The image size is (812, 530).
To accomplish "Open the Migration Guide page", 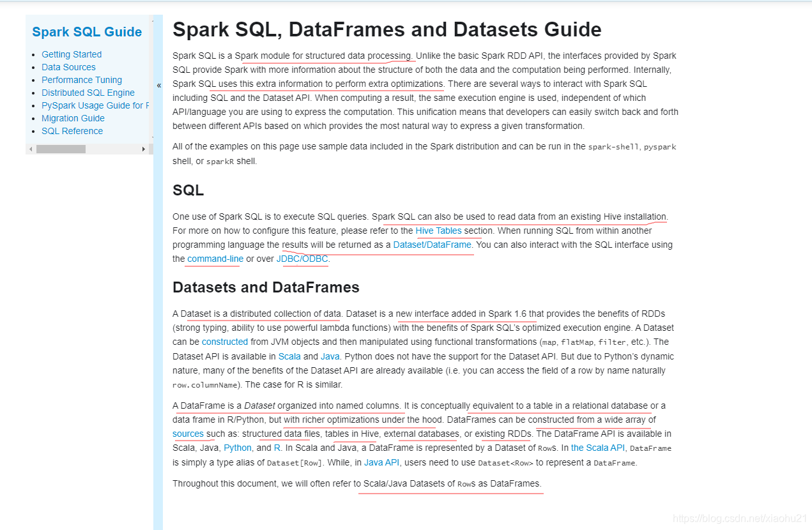I will tap(73, 118).
